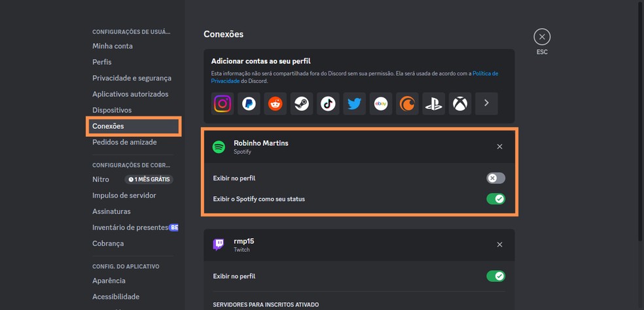
Task: Close settings with the ESC button
Action: [542, 37]
